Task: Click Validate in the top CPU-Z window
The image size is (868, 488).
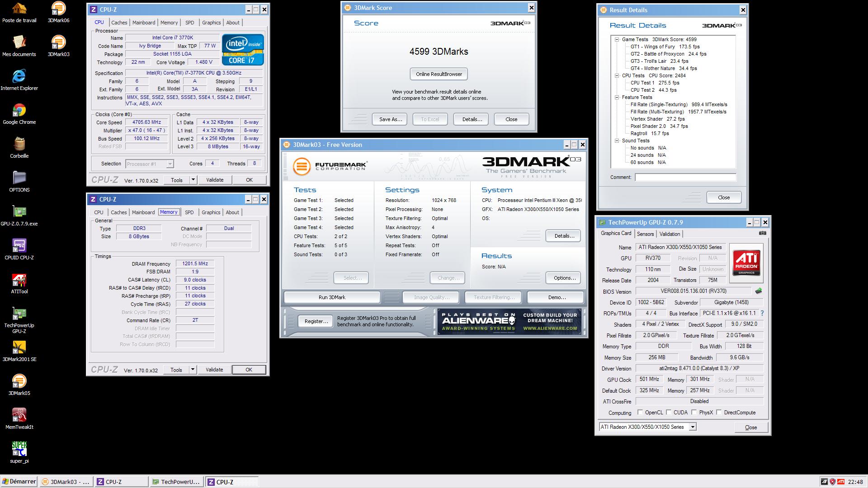Action: 215,180
